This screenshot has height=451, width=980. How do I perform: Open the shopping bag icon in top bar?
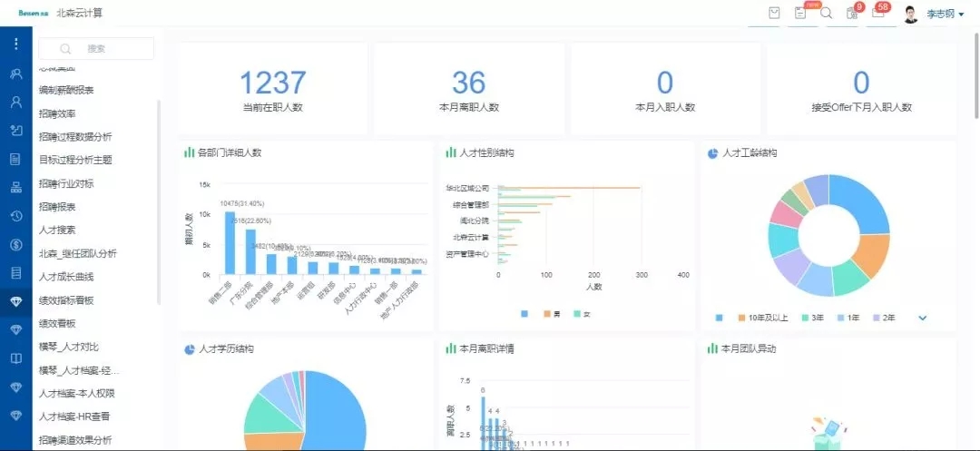point(774,13)
